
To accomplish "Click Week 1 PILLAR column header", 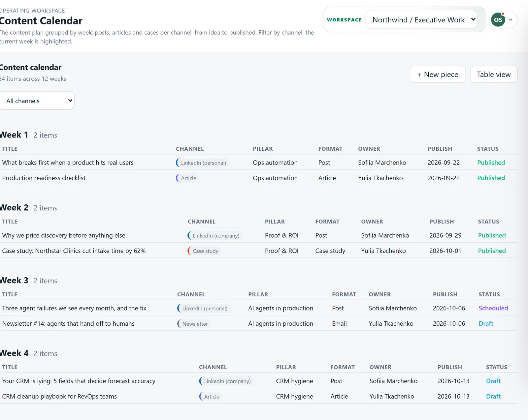I will 263,149.
